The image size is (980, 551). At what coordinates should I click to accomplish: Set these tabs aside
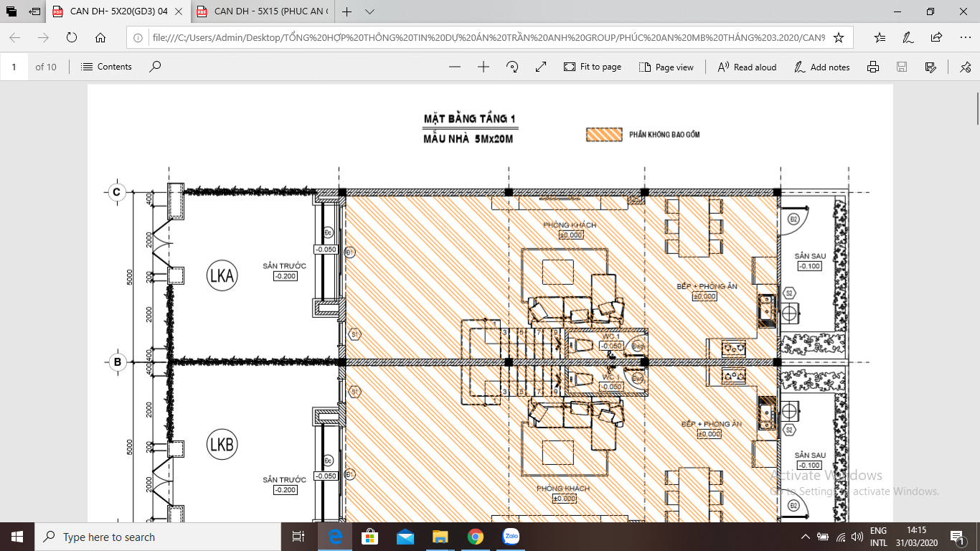click(34, 11)
